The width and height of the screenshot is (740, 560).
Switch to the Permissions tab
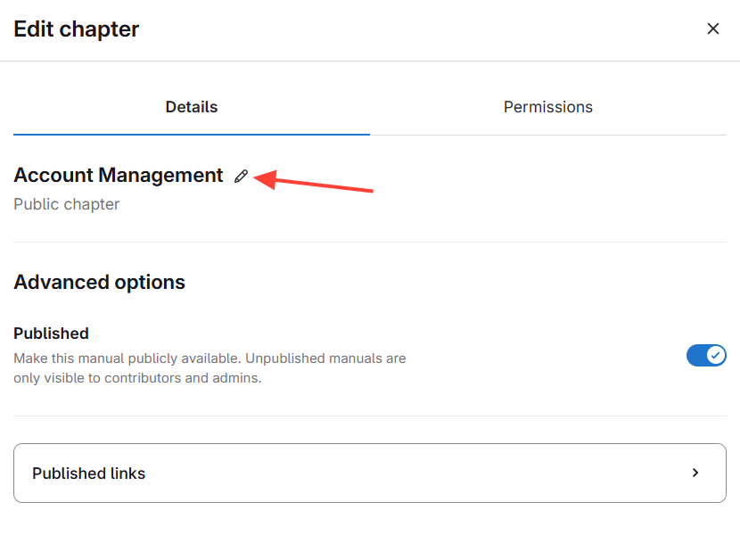(x=547, y=107)
